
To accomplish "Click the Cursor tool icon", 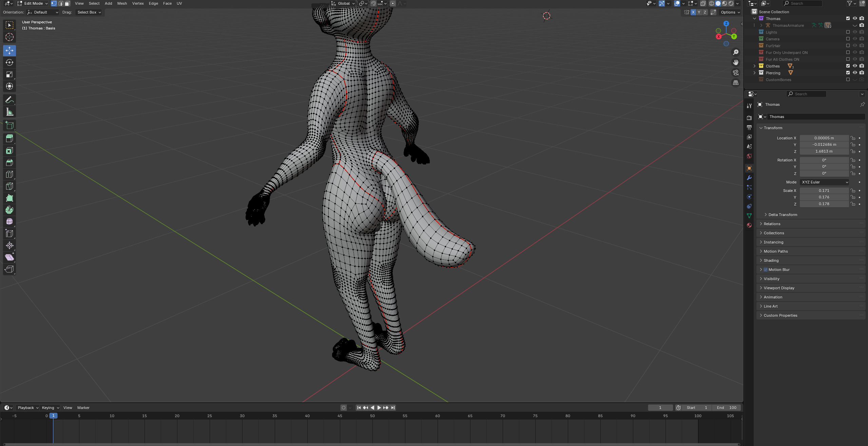I will coord(9,37).
